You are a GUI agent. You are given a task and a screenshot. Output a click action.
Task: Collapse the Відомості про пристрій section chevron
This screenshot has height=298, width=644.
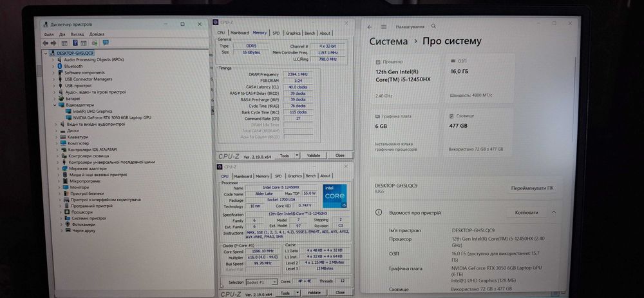click(x=554, y=213)
